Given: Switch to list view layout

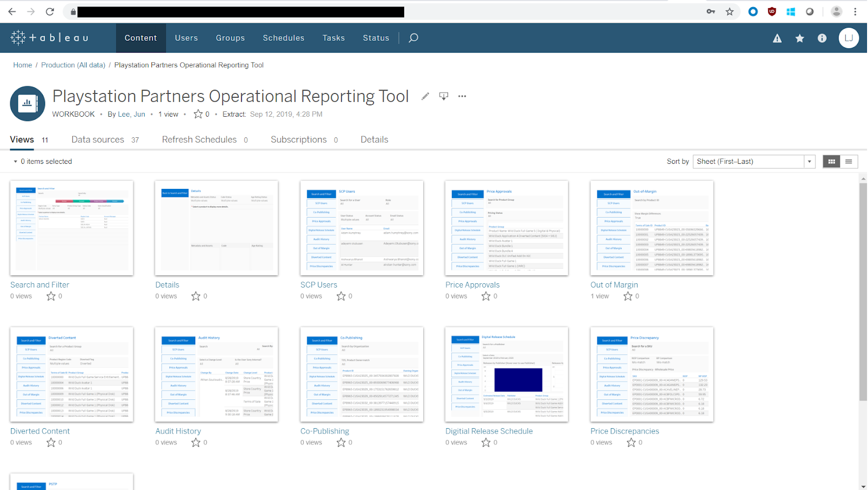Looking at the screenshot, I should 848,162.
